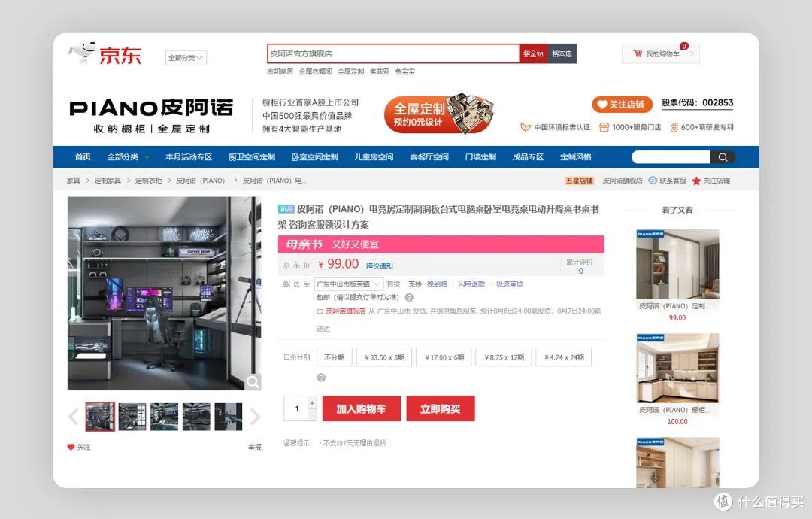The width and height of the screenshot is (812, 519).
Task: Click the 搜本店 search button
Action: [x=562, y=54]
